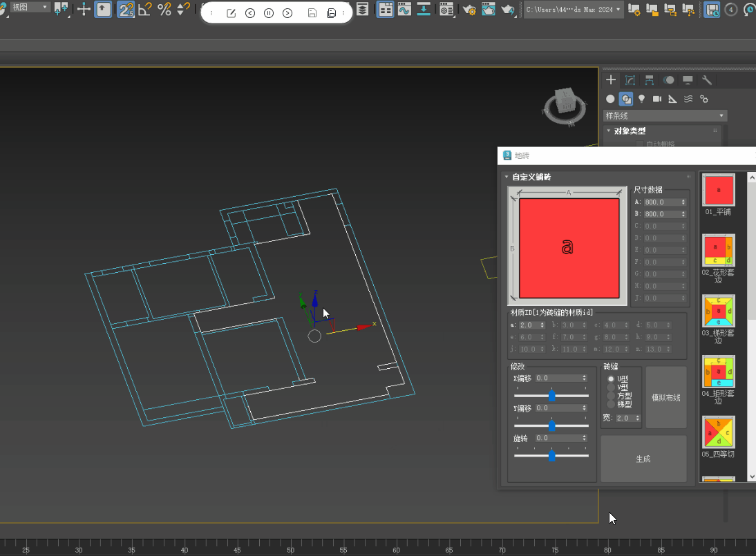The height and width of the screenshot is (556, 756).
Task: Select the Space Warps category icon
Action: pos(688,99)
